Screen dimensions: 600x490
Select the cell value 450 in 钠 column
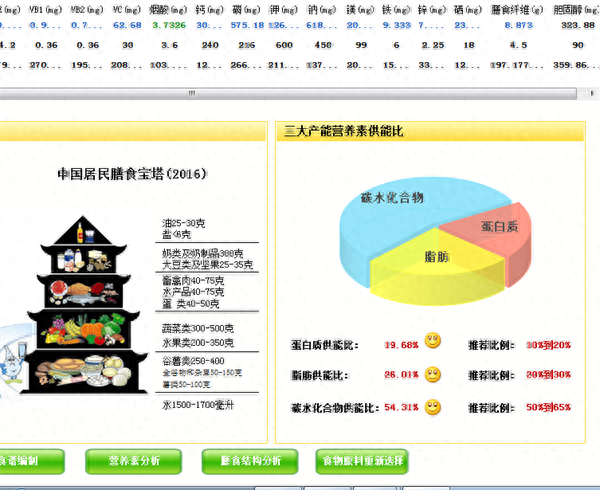[323, 45]
